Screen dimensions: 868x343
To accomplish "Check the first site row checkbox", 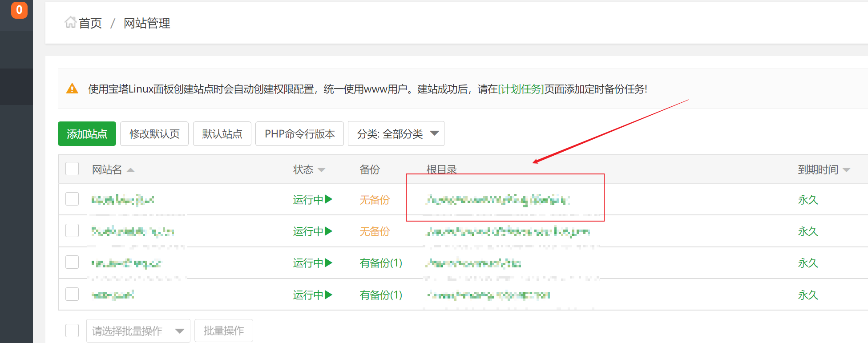I will coord(72,199).
